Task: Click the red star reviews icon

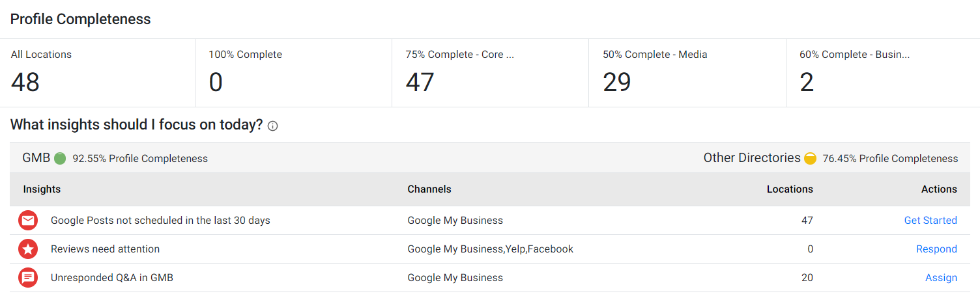Action: (28, 249)
